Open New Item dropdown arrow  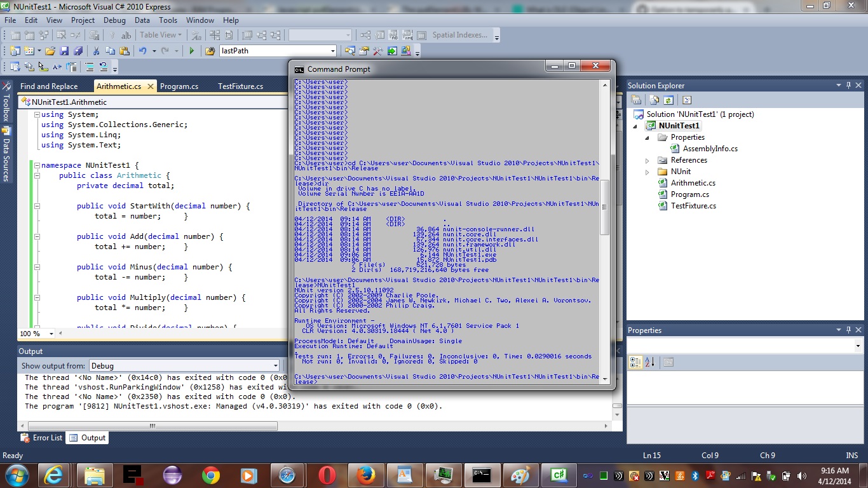tap(39, 51)
